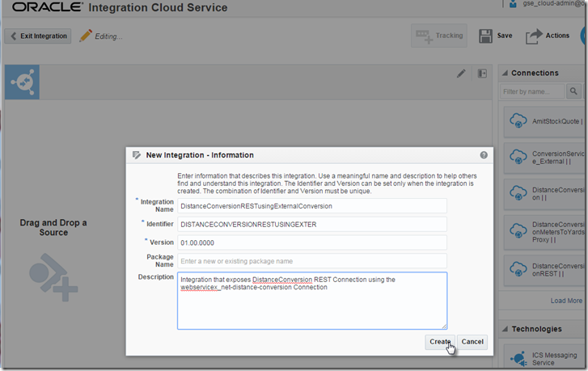Screen dimensions: 588x371
Task: Click the Package Name input field
Action: pyautogui.click(x=312, y=261)
